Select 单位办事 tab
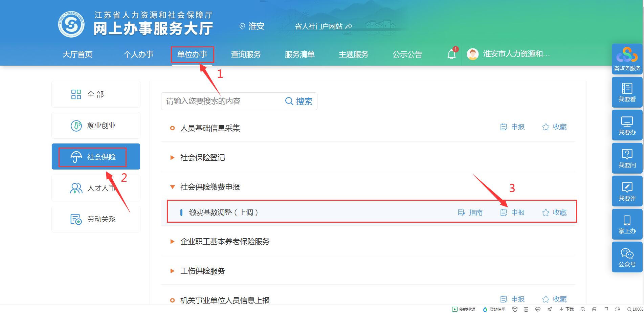Image resolution: width=644 pixels, height=313 pixels. tap(192, 54)
